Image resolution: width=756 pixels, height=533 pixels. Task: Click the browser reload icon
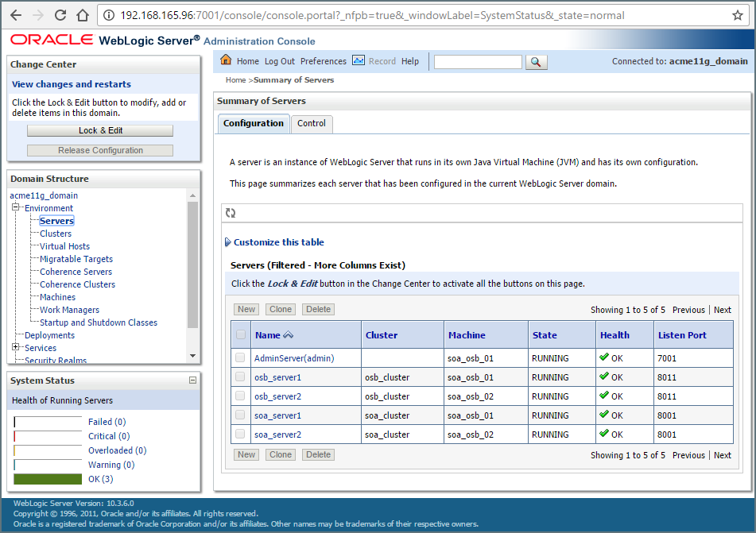tap(60, 15)
